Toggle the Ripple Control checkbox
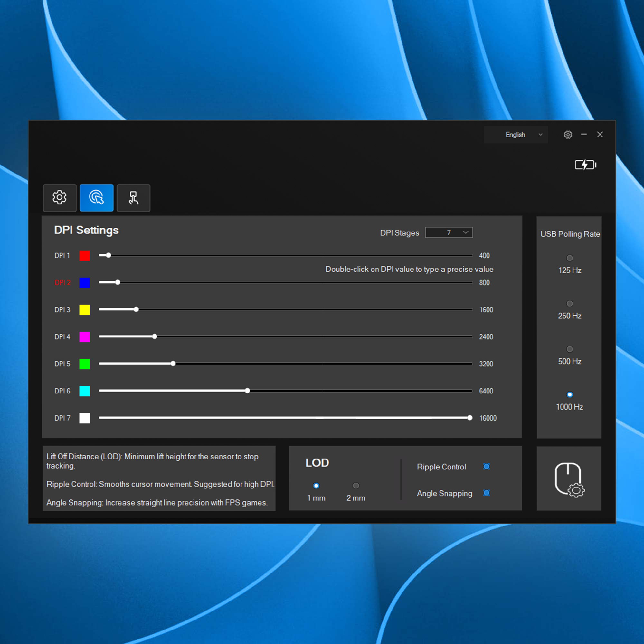The height and width of the screenshot is (644, 644). pos(486,466)
